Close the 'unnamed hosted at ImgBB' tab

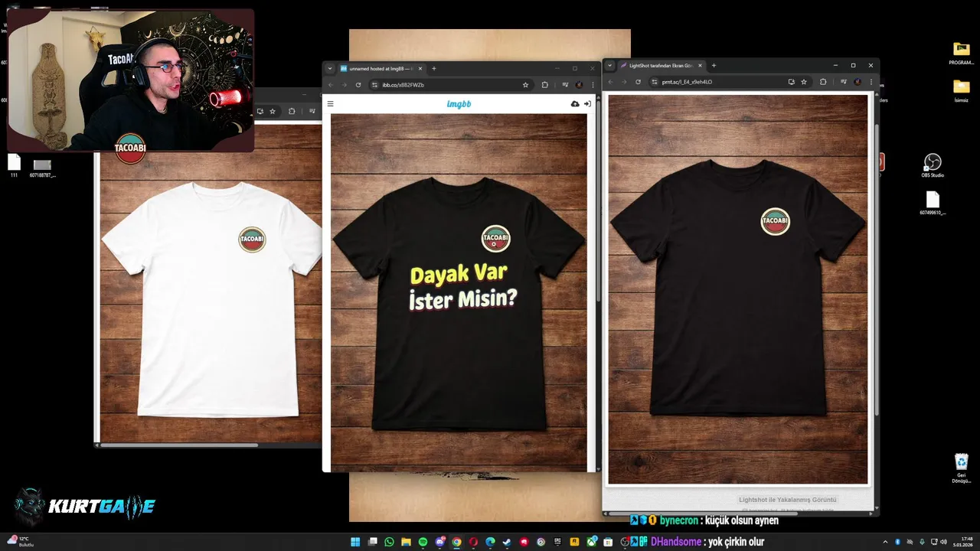pos(420,68)
